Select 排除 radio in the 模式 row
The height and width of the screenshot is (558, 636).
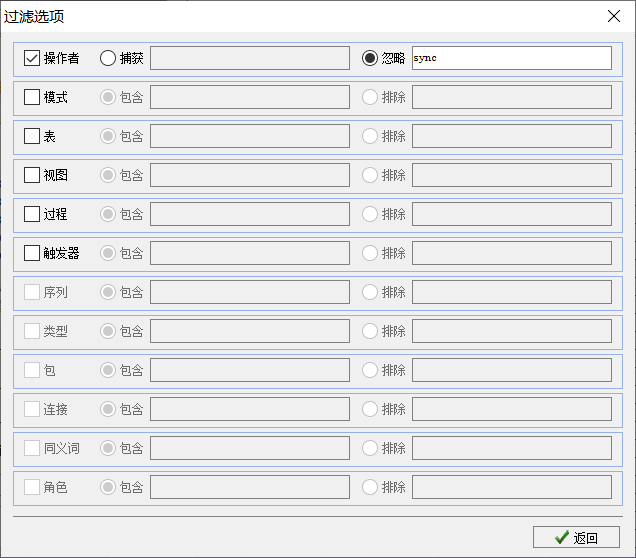click(370, 97)
